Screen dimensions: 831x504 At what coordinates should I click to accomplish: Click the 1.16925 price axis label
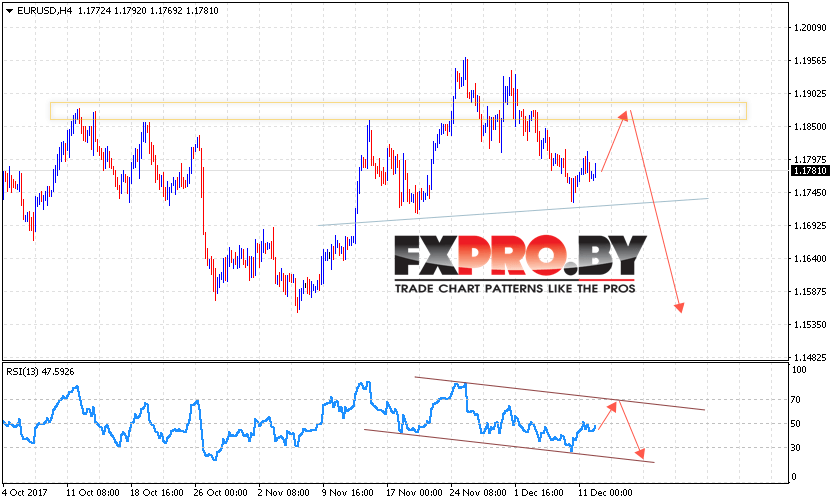tap(810, 226)
